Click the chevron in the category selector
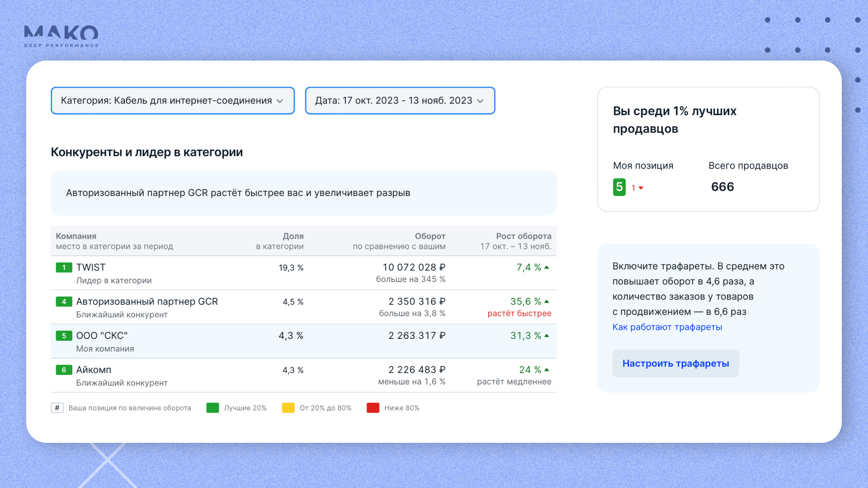The image size is (868, 488). tap(280, 101)
